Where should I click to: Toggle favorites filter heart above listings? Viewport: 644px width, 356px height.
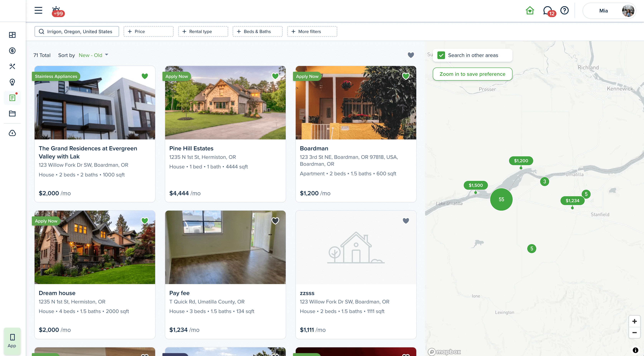tap(411, 55)
